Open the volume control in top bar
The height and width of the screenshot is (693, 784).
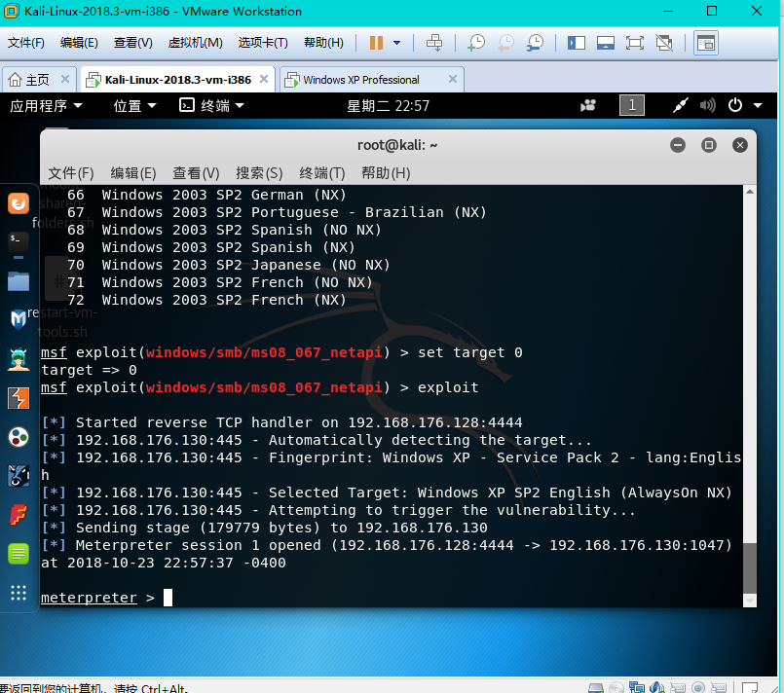pos(707,105)
